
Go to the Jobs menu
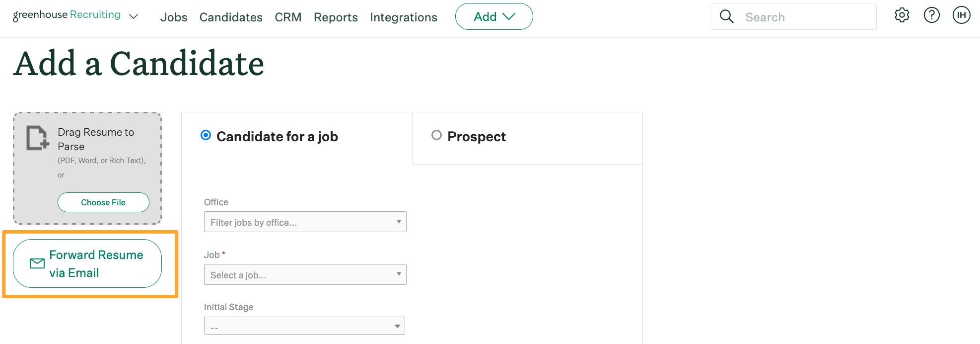173,17
